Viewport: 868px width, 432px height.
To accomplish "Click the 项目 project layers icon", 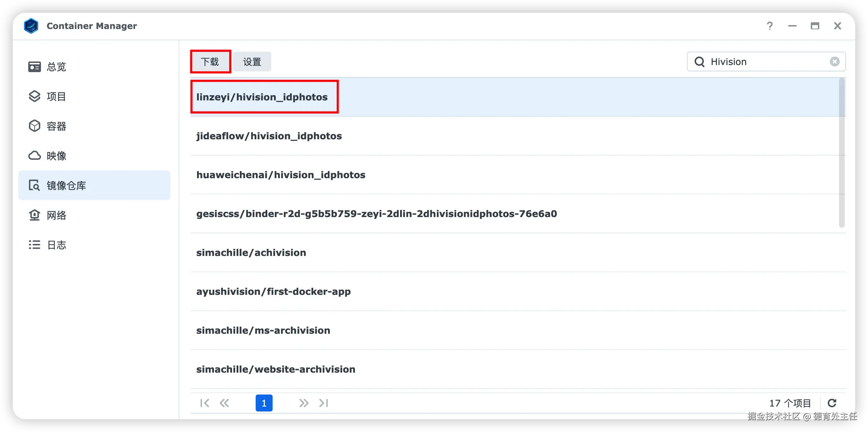I will click(x=35, y=97).
